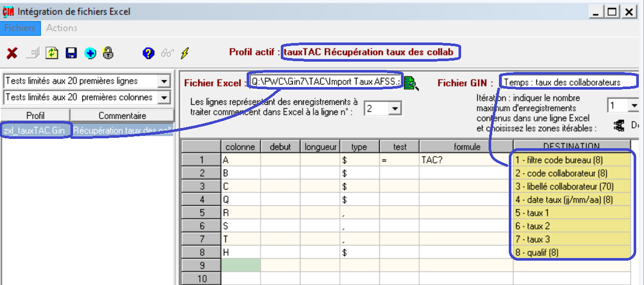Open the first-lines test limit dropdown

[x=164, y=81]
